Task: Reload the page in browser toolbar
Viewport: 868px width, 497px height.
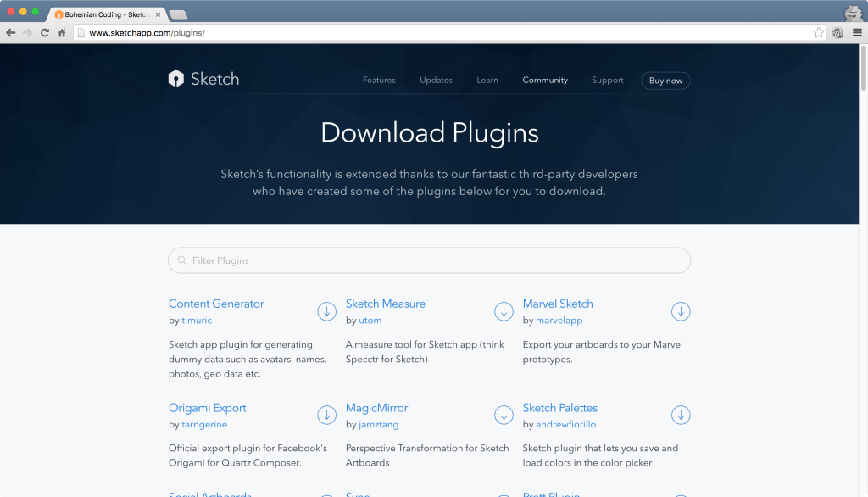Action: tap(45, 33)
